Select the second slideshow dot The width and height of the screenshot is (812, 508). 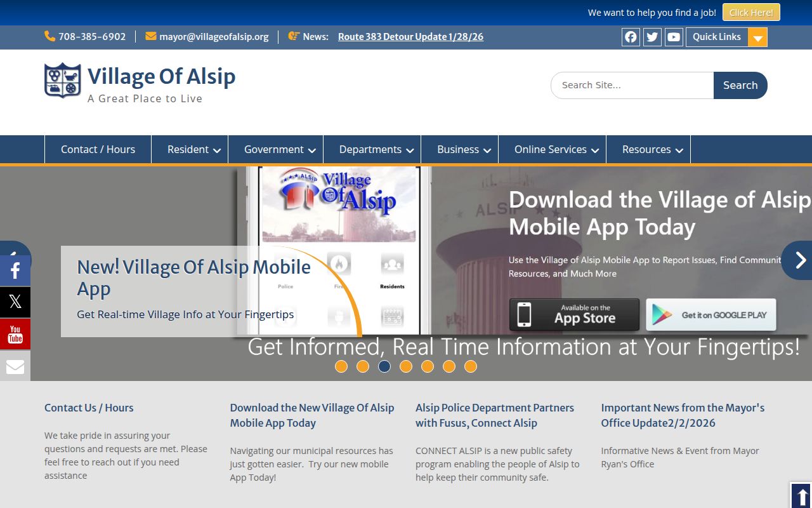363,366
